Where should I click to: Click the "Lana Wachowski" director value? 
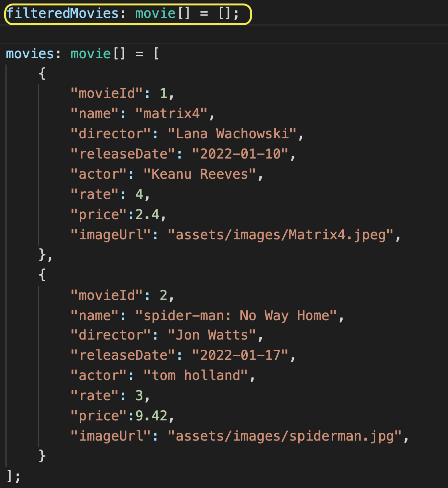click(232, 134)
